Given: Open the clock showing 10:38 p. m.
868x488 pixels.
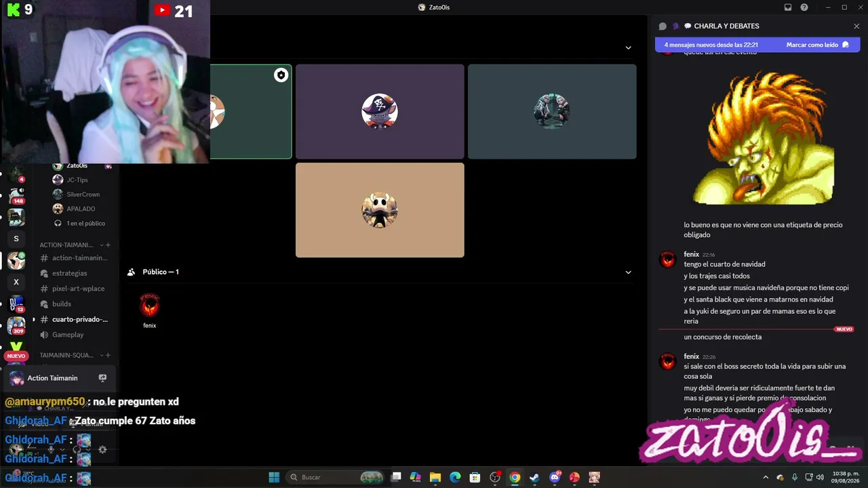Looking at the screenshot, I should pos(846,477).
